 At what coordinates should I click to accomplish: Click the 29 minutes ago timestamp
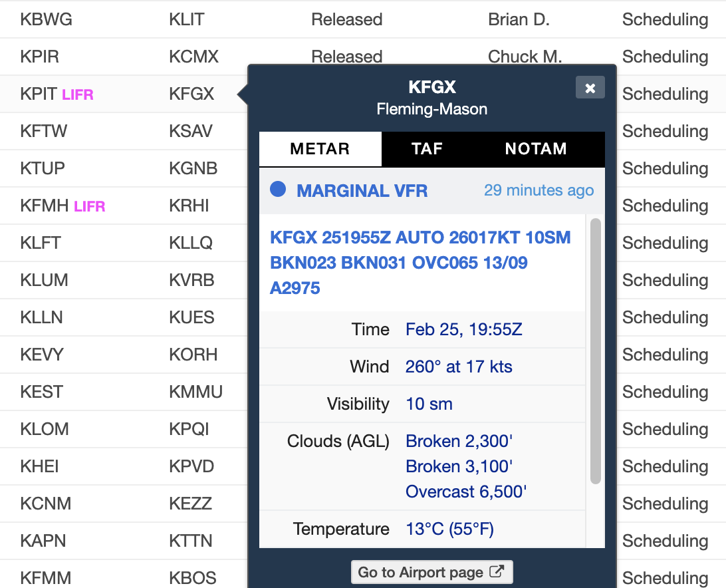[x=539, y=190]
